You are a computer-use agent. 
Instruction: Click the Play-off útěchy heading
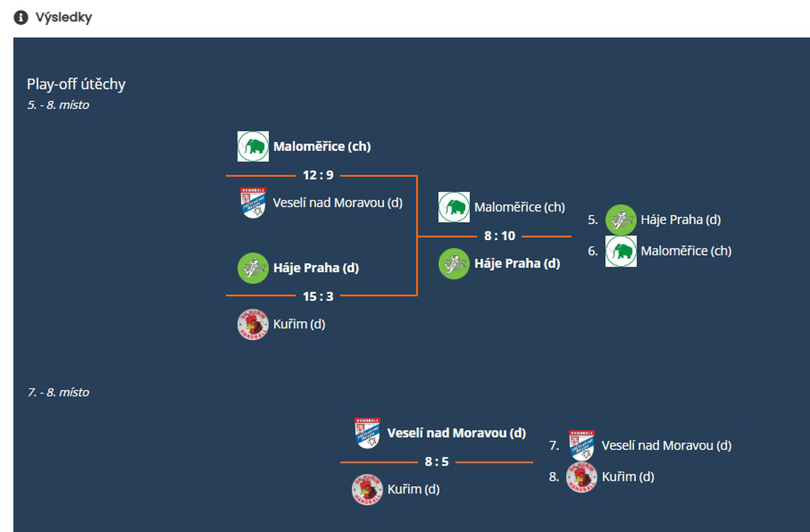tap(76, 84)
